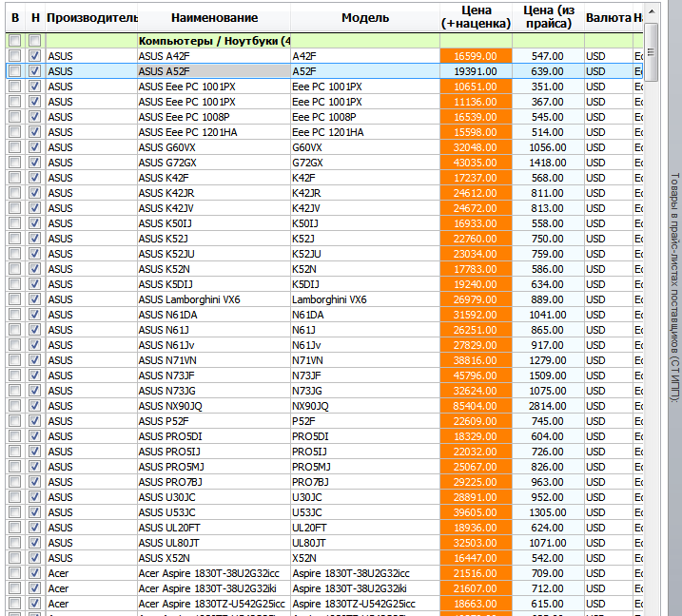682x616 pixels.
Task: Click price cell 11136.00
Action: (x=476, y=102)
